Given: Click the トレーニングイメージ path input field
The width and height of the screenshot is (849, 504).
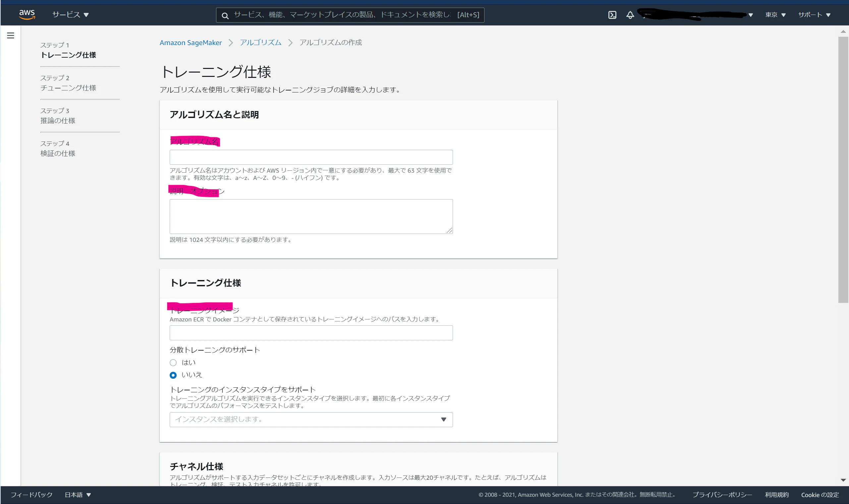Looking at the screenshot, I should tap(311, 333).
